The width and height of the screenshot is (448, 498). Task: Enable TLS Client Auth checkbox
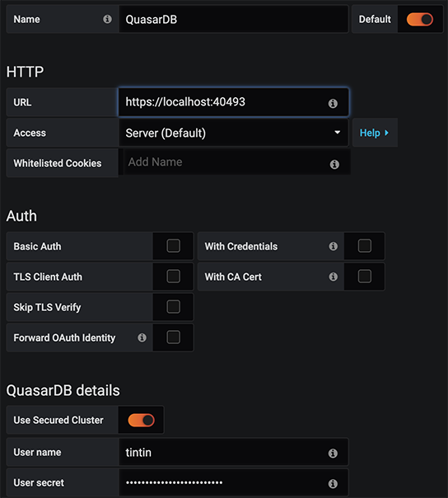[174, 277]
